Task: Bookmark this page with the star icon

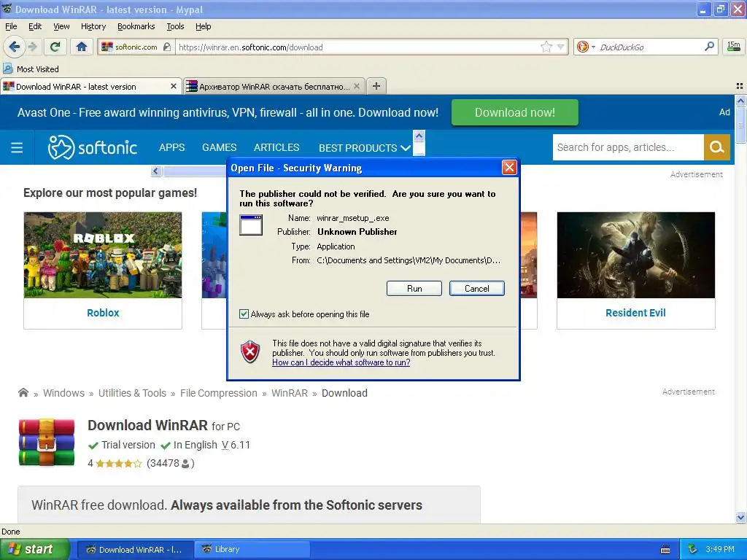Action: pos(546,47)
